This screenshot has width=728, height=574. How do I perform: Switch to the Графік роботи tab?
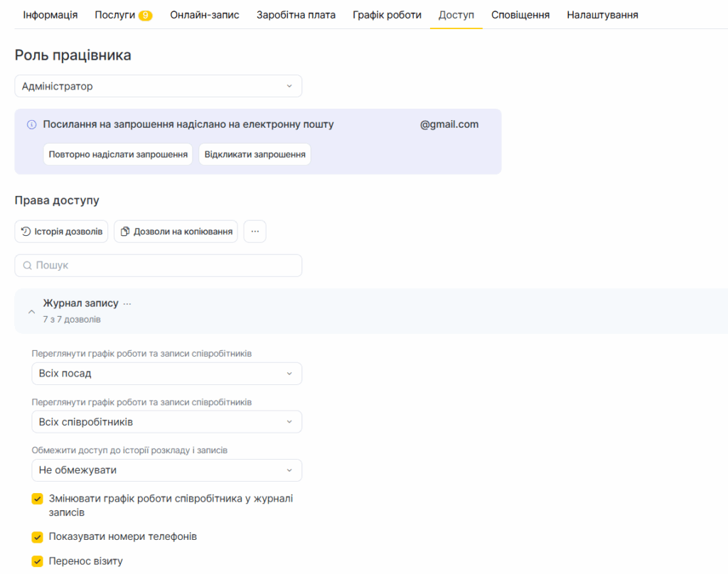(x=387, y=15)
